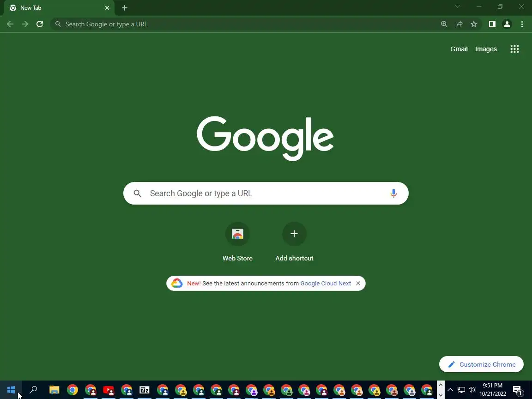Show hidden system tray icons

[450, 390]
